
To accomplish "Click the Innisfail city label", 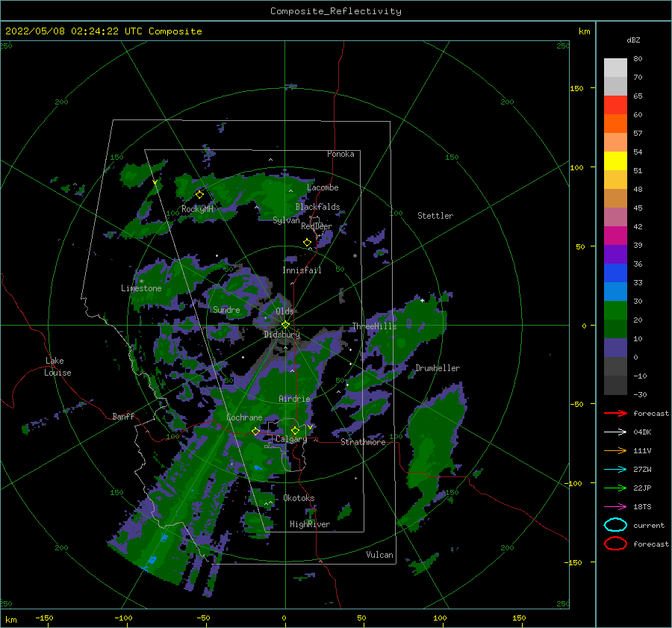I will pyautogui.click(x=302, y=270).
